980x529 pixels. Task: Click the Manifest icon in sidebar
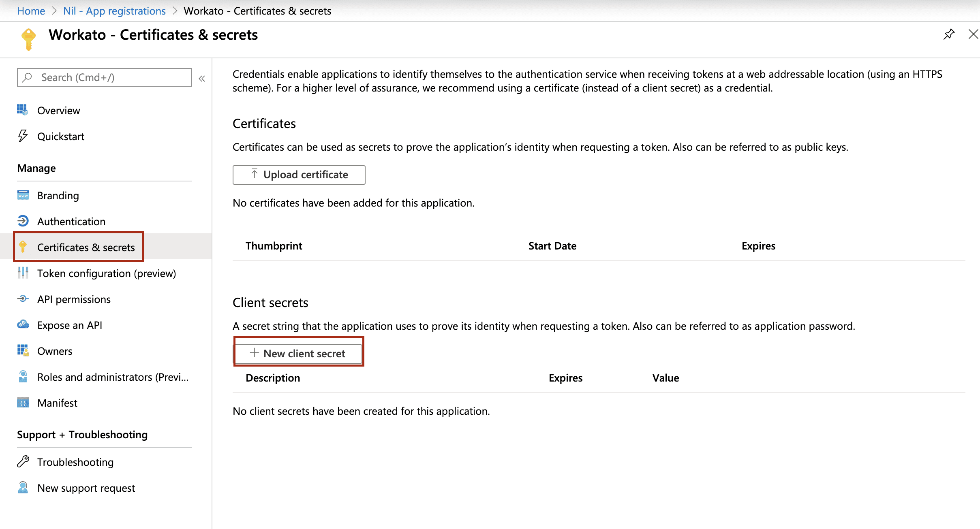click(x=23, y=403)
